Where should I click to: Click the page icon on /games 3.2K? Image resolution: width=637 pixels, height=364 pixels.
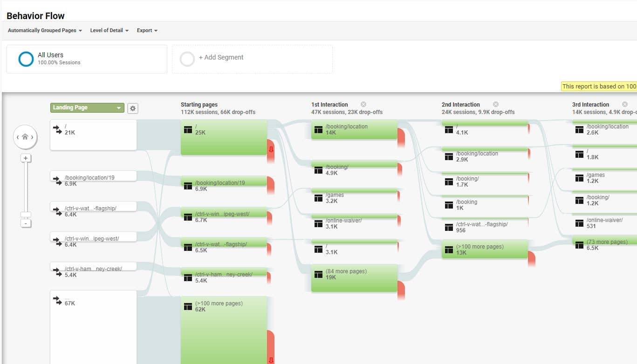point(319,198)
